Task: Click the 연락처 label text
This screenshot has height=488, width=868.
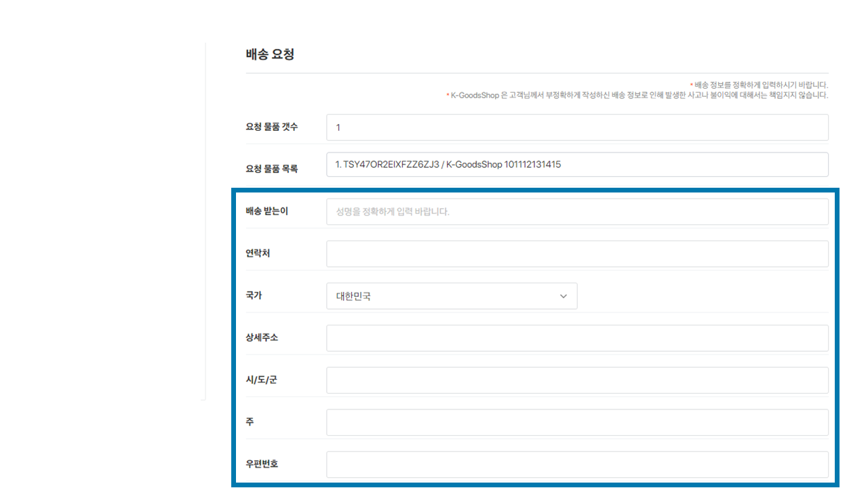Action: click(258, 253)
